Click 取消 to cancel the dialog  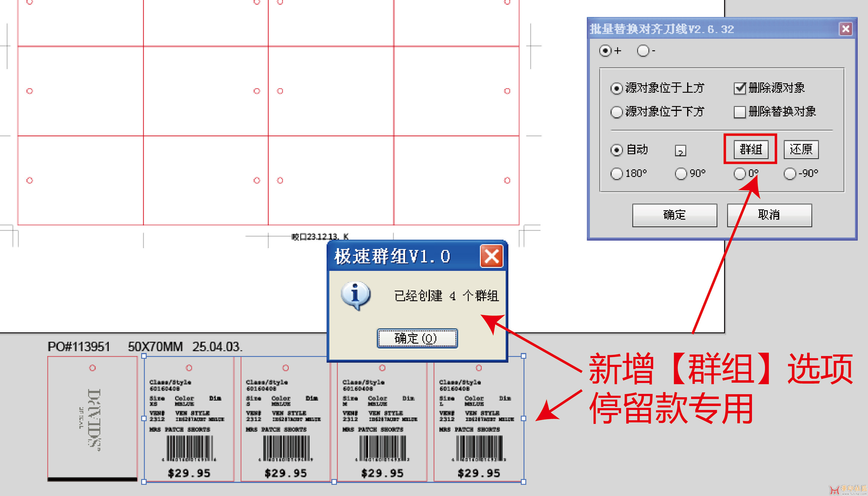pos(769,215)
